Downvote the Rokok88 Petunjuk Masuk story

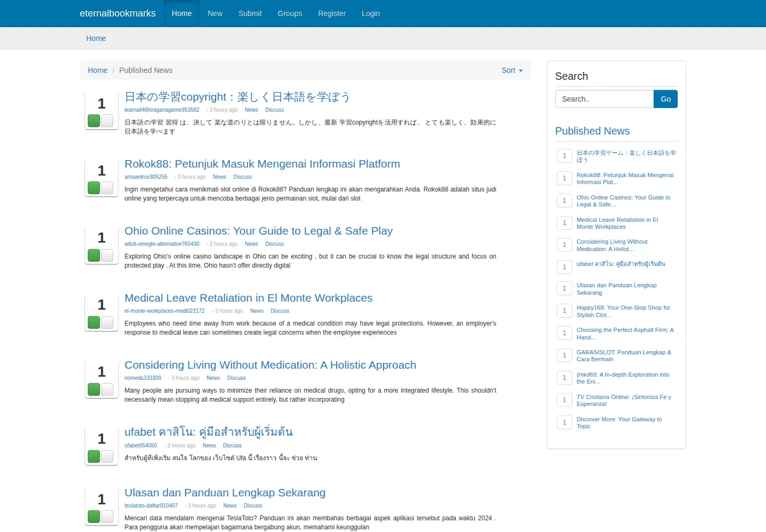(x=107, y=188)
